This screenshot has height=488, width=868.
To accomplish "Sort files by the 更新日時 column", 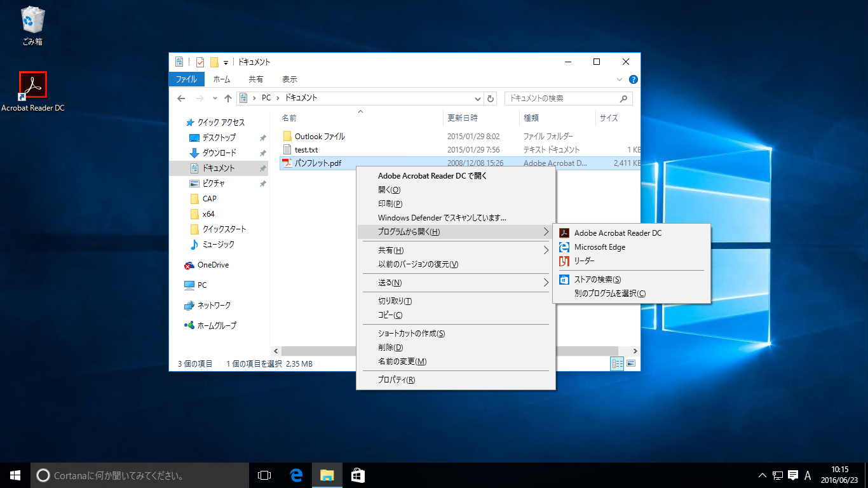I will click(481, 118).
